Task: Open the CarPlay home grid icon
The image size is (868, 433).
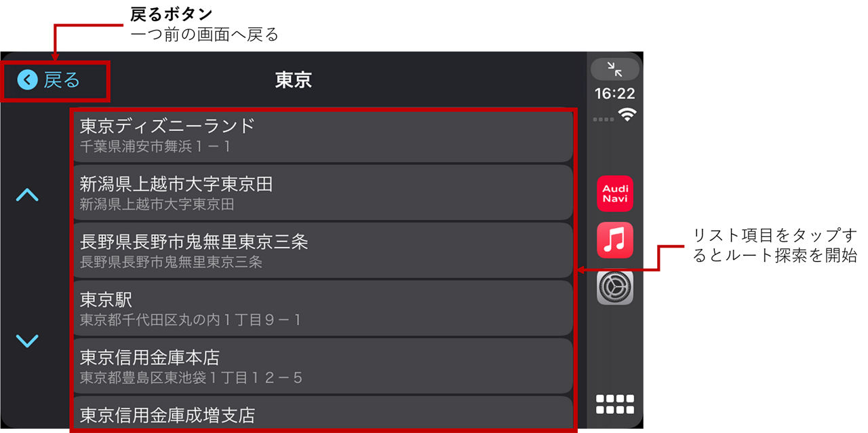Action: (615, 404)
